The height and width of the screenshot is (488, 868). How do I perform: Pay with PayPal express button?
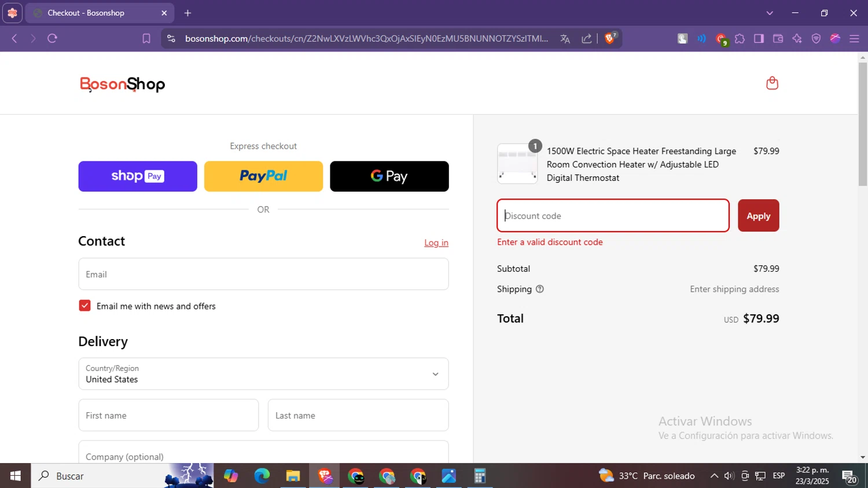pos(263,176)
